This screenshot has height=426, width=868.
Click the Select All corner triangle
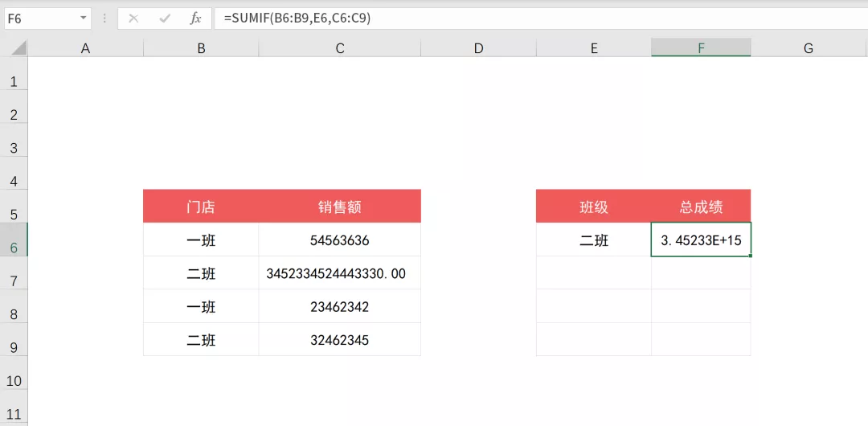(18, 47)
